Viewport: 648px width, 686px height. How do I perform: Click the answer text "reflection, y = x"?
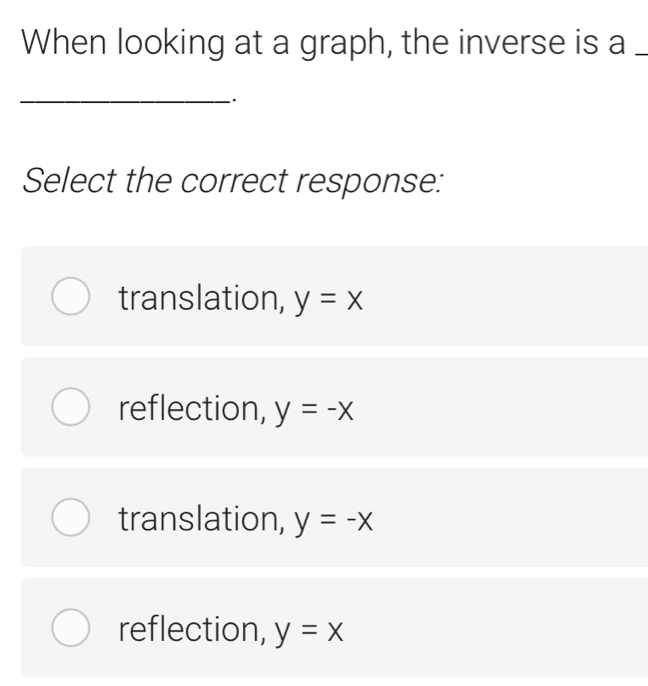tap(232, 629)
